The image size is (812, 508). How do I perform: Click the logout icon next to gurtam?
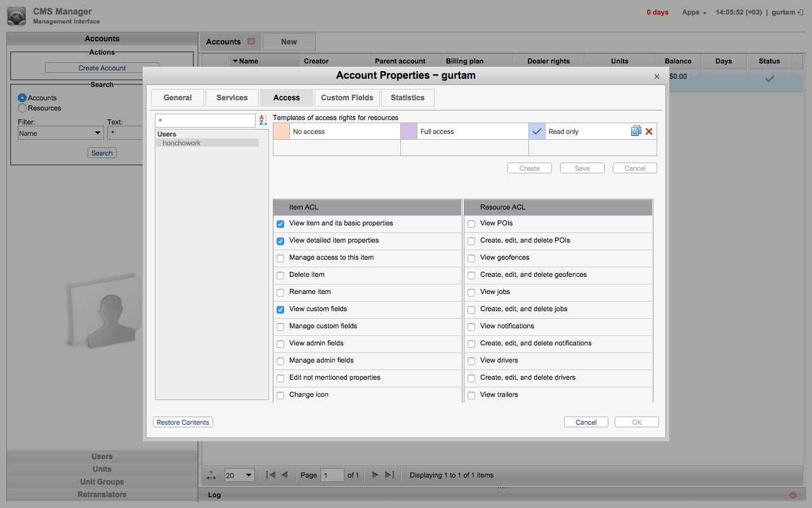tap(801, 12)
